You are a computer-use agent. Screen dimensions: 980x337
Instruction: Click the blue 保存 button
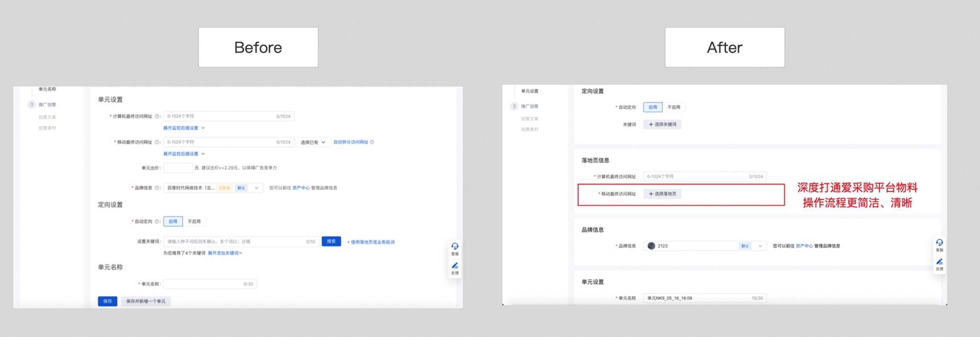click(x=107, y=301)
